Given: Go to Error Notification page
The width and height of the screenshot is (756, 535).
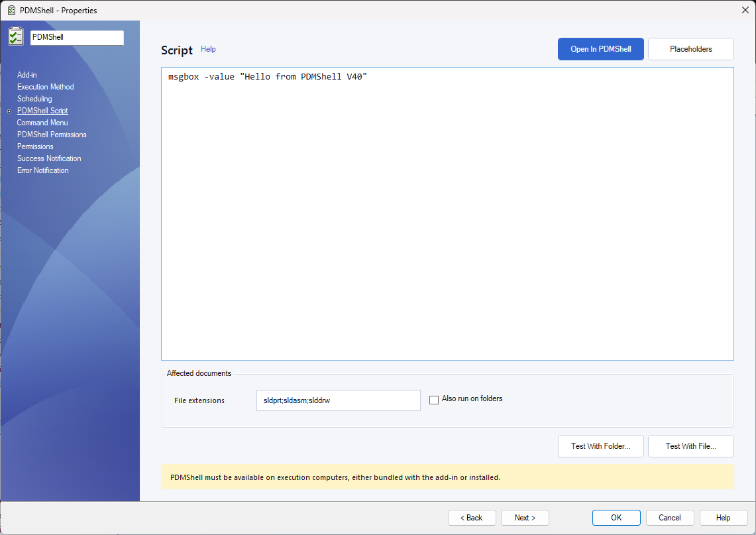Looking at the screenshot, I should coord(43,170).
